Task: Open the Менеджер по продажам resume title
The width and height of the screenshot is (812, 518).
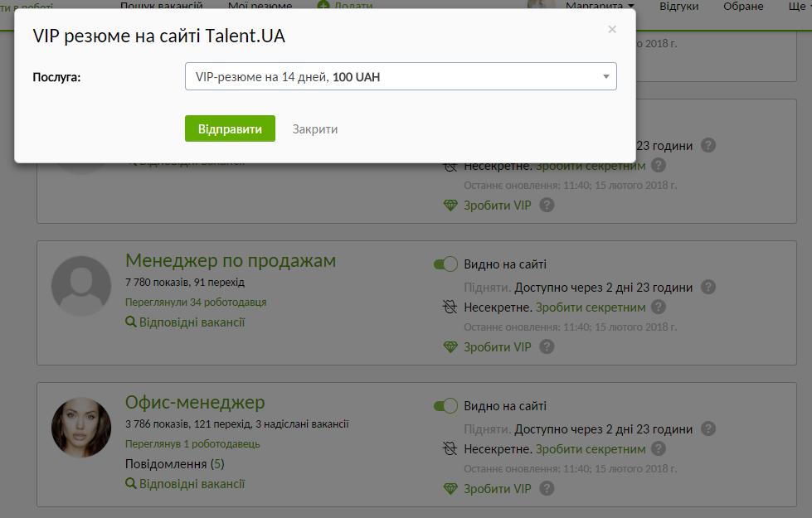Action: pos(231,260)
